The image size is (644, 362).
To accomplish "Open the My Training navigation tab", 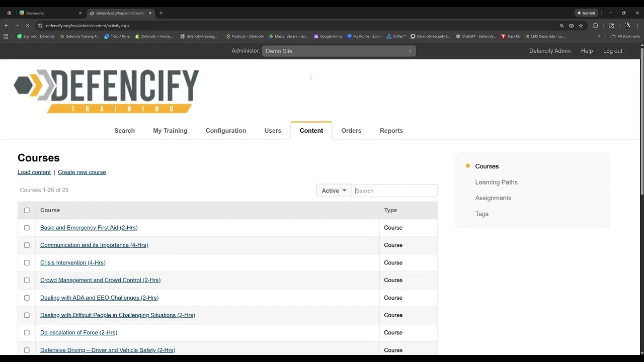I will coord(170,131).
